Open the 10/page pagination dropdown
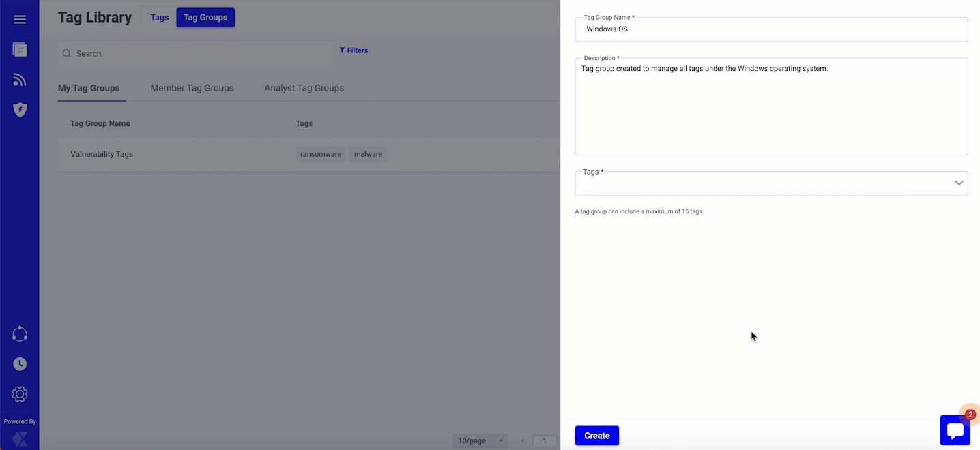Image resolution: width=980 pixels, height=450 pixels. click(x=480, y=441)
